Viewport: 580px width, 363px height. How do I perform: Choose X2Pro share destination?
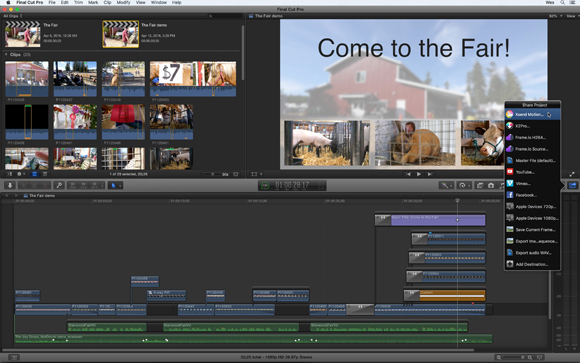(532, 126)
